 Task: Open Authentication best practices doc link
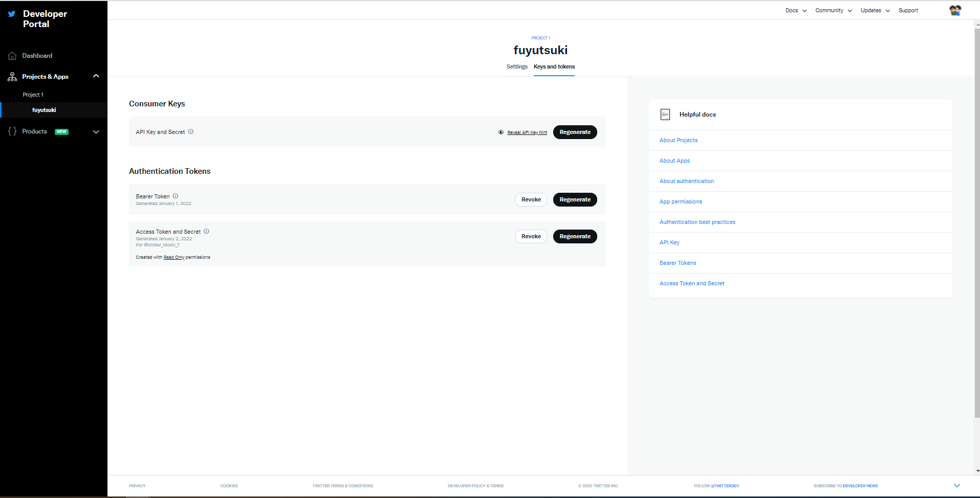698,222
